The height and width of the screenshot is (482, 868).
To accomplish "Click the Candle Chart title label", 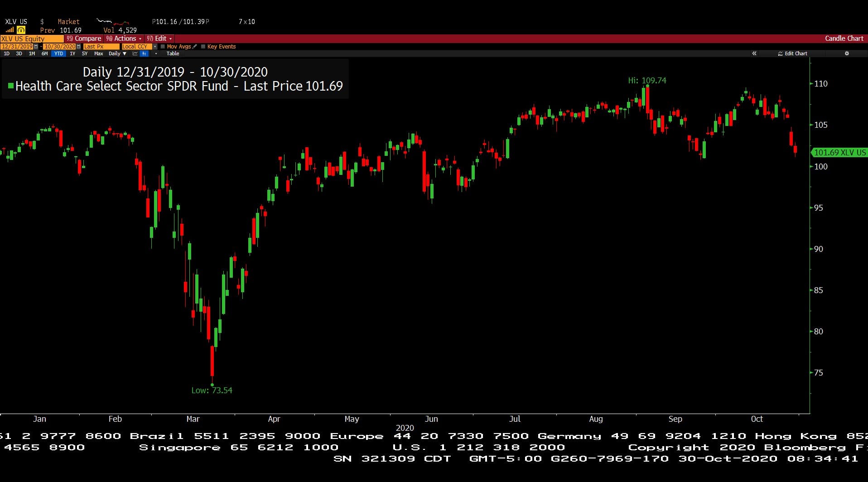I will [x=844, y=39].
